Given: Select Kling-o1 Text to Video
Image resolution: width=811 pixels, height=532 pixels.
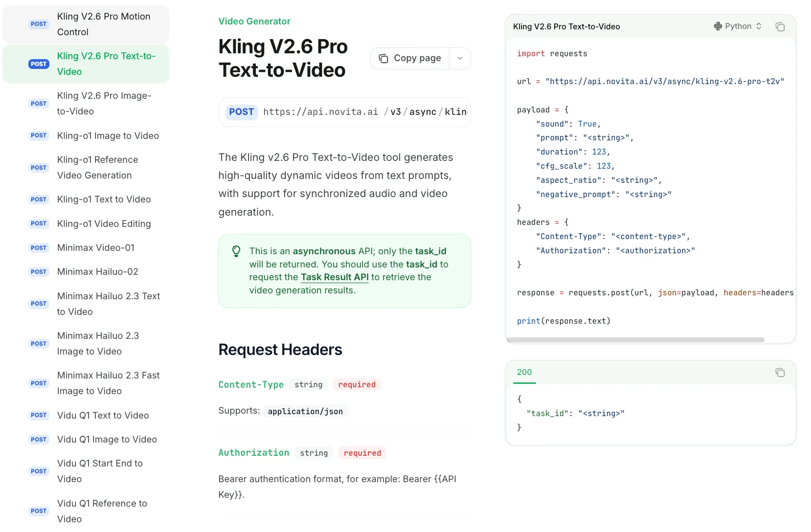Looking at the screenshot, I should 86,199.
